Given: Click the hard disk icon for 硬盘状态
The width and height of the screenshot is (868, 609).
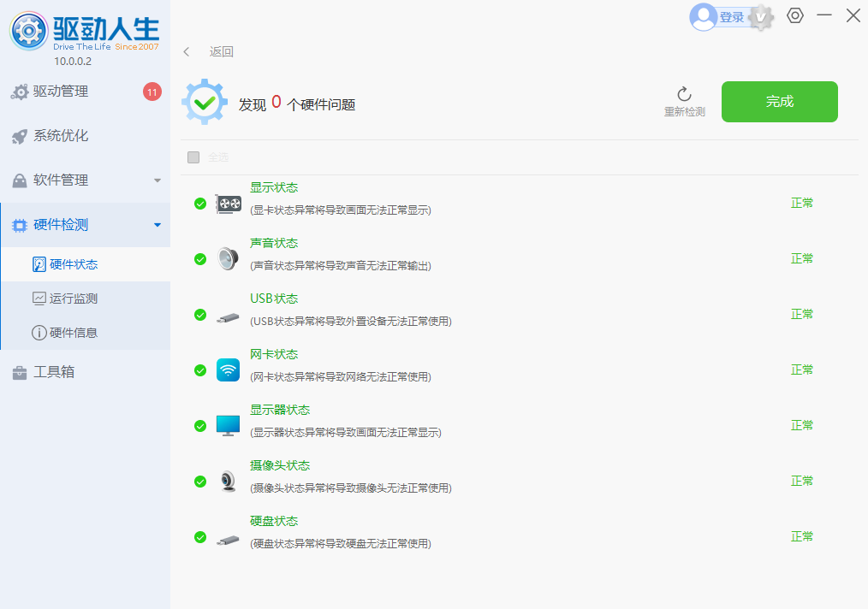Looking at the screenshot, I should pos(227,537).
